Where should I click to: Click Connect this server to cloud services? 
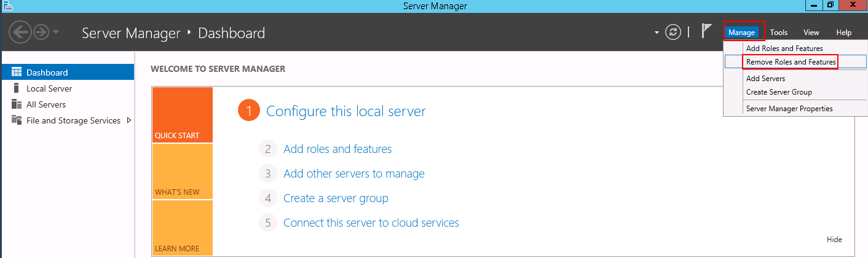371,222
